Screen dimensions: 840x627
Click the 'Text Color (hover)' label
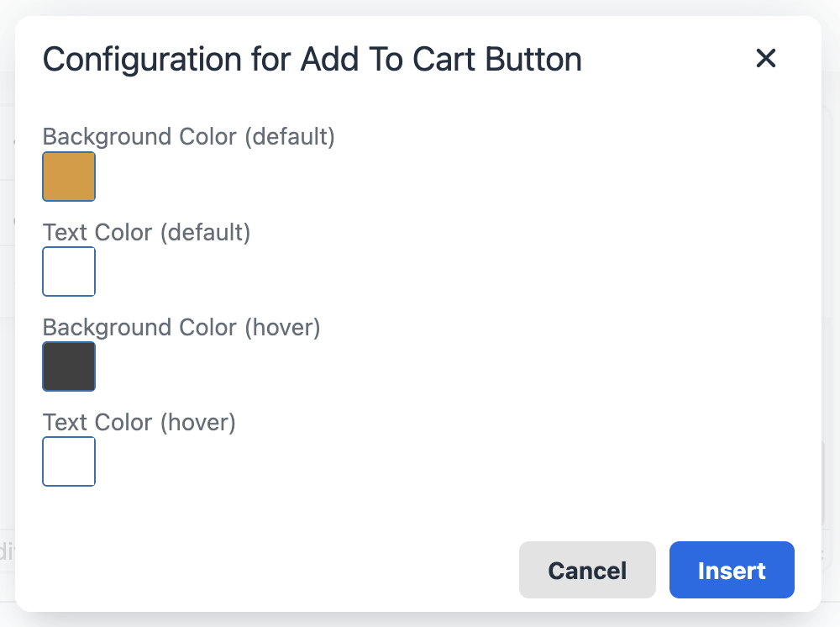click(x=139, y=422)
